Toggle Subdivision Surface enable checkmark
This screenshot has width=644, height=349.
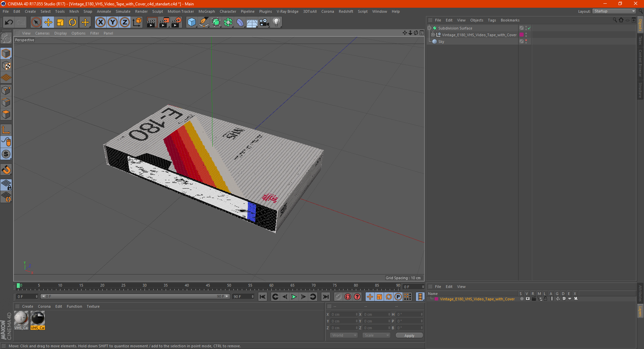point(529,28)
